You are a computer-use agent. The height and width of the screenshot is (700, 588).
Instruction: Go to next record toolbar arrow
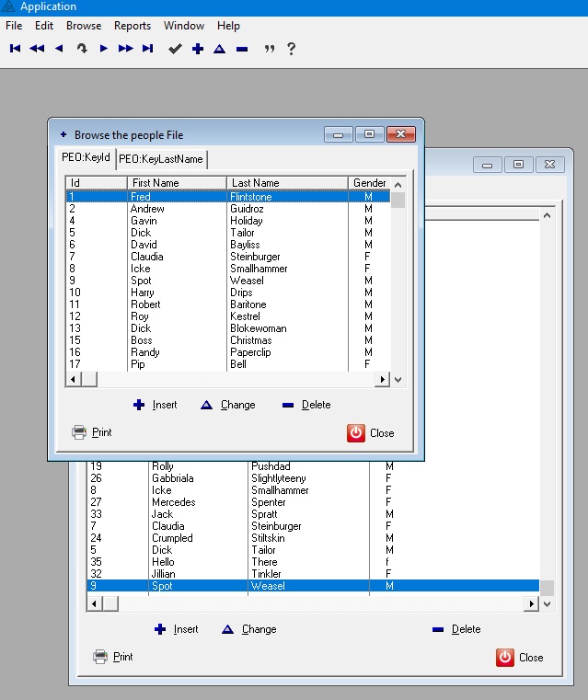tap(103, 49)
